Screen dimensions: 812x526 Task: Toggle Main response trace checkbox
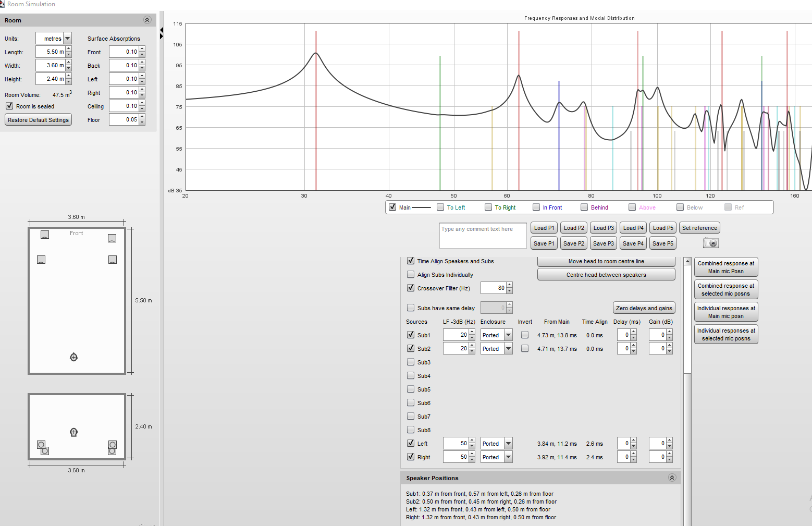[393, 207]
